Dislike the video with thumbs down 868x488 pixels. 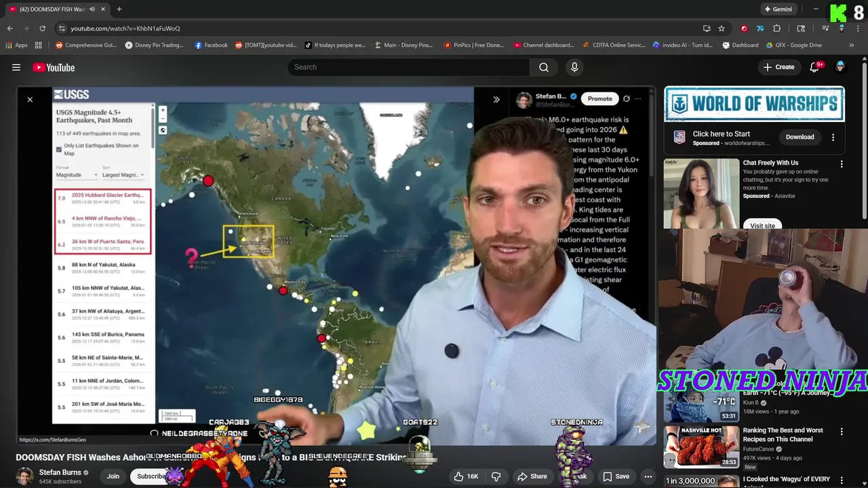click(496, 476)
